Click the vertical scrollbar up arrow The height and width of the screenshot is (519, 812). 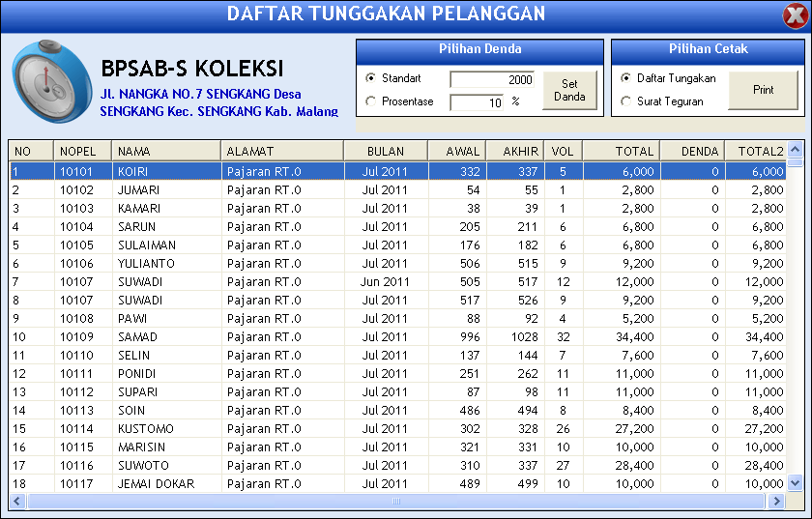pos(795,149)
